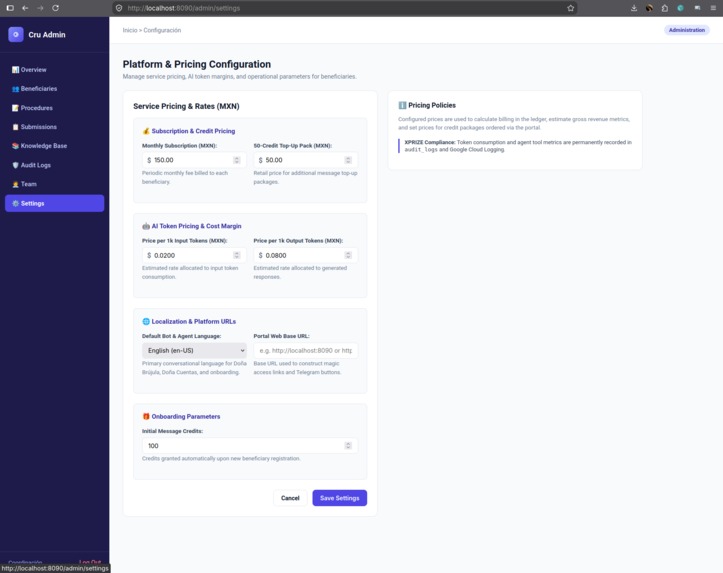Open the browser downloads icon
The image size is (723, 573).
click(634, 8)
